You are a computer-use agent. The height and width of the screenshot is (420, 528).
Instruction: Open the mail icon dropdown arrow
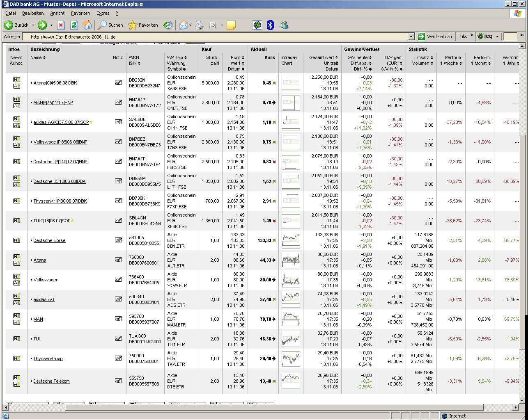[x=190, y=25]
